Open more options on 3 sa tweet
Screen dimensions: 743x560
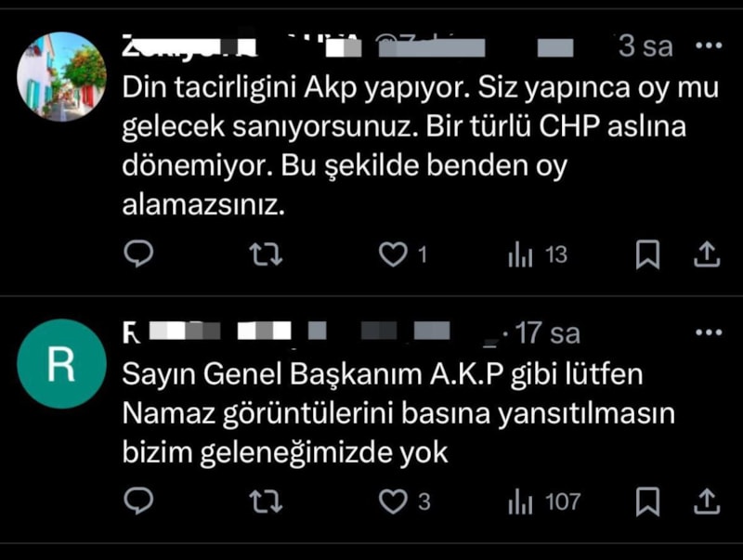[x=709, y=46]
